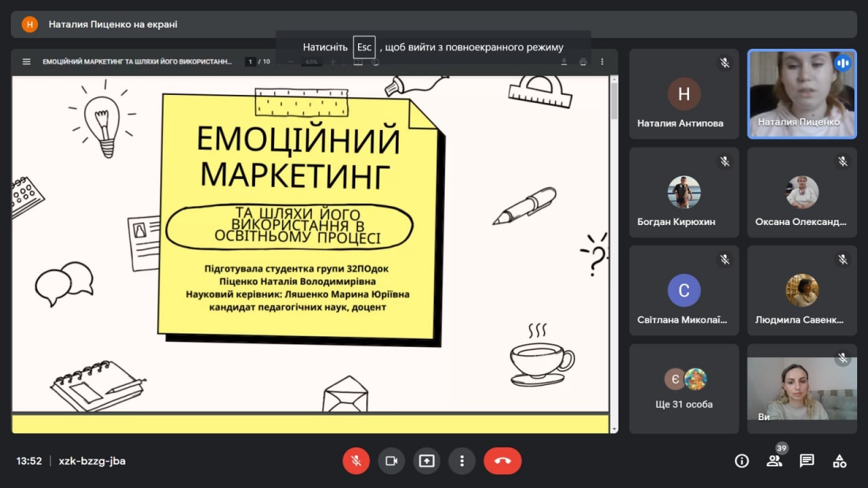Image resolution: width=868 pixels, height=488 pixels.
Task: Open the PDF viewer more actions menu
Action: [x=602, y=62]
